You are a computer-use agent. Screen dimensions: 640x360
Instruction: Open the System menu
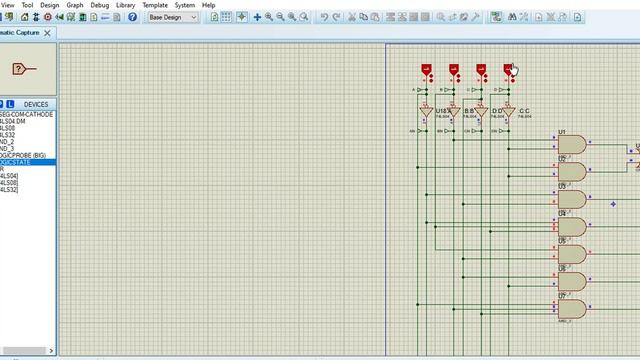pyautogui.click(x=184, y=5)
